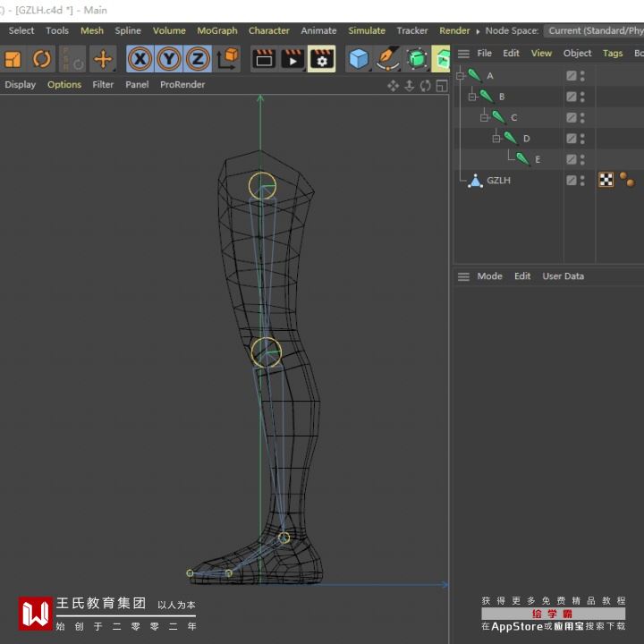This screenshot has width=644, height=644.
Task: Open the Tools menu
Action: click(x=57, y=30)
